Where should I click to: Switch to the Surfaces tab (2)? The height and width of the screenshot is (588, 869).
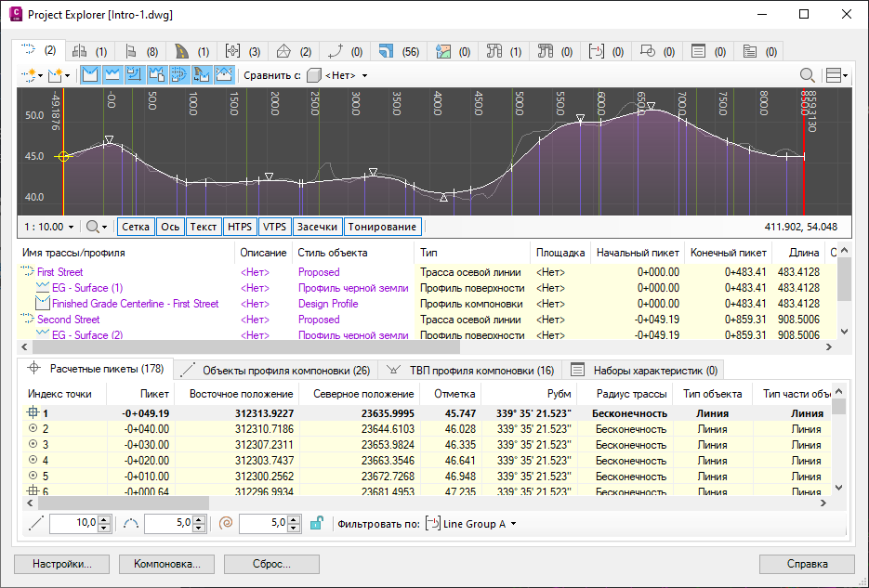point(295,51)
